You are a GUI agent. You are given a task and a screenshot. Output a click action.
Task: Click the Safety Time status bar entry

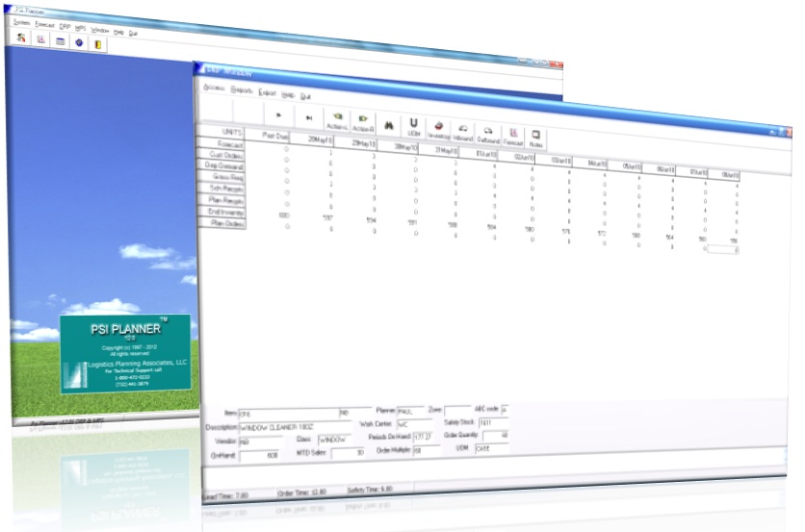pyautogui.click(x=370, y=490)
